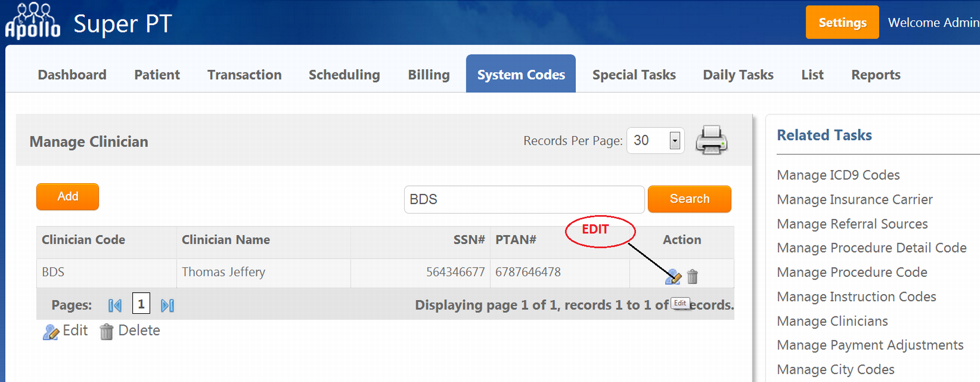Open Manage ICD9 Codes link
Screen dimensions: 980x382
point(838,175)
